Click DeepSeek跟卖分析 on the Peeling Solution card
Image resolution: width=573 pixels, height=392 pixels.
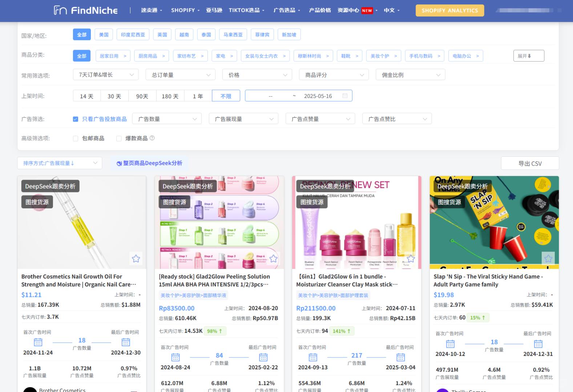tap(188, 186)
